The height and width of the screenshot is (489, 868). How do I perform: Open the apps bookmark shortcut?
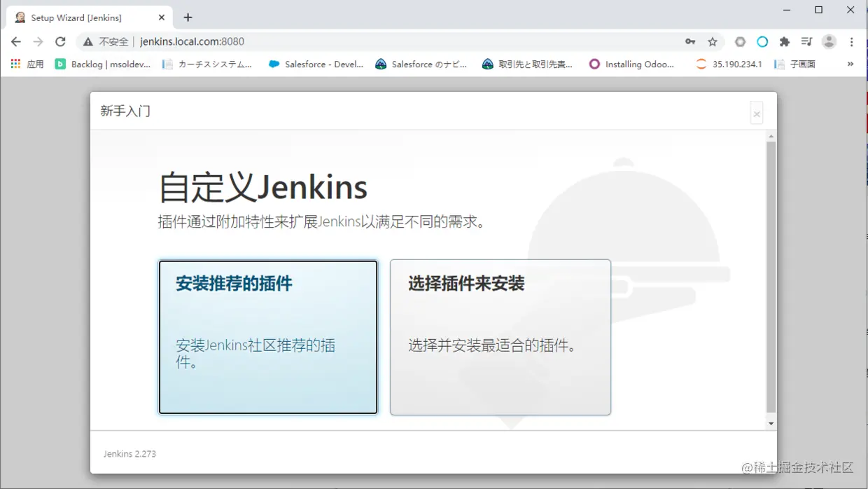[x=27, y=64]
